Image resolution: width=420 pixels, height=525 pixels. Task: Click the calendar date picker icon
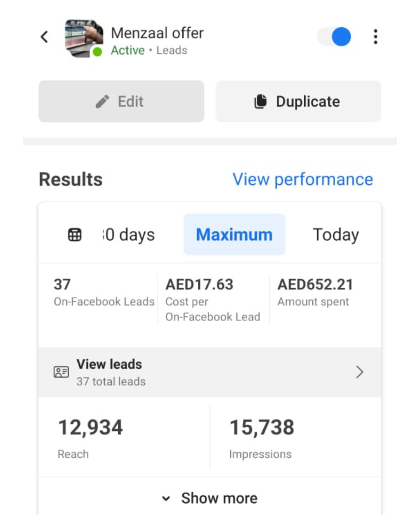pos(75,235)
